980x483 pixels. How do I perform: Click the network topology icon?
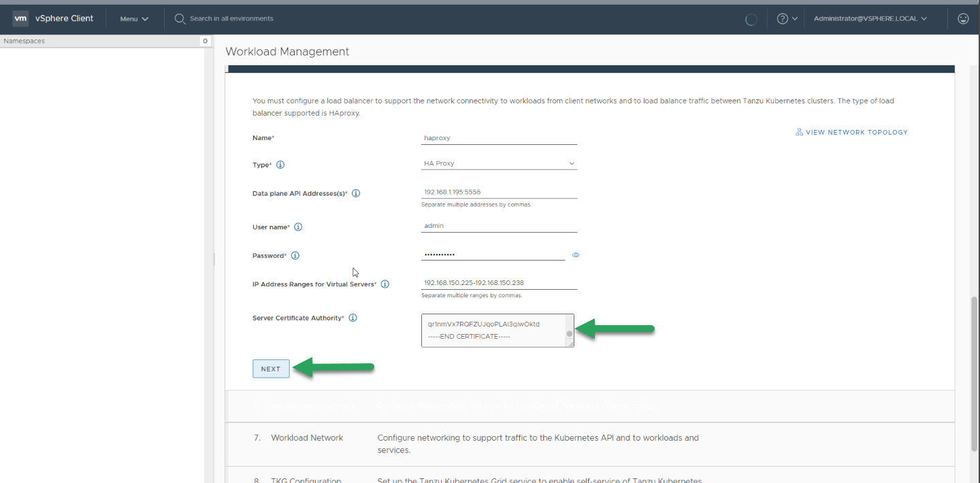coord(799,132)
